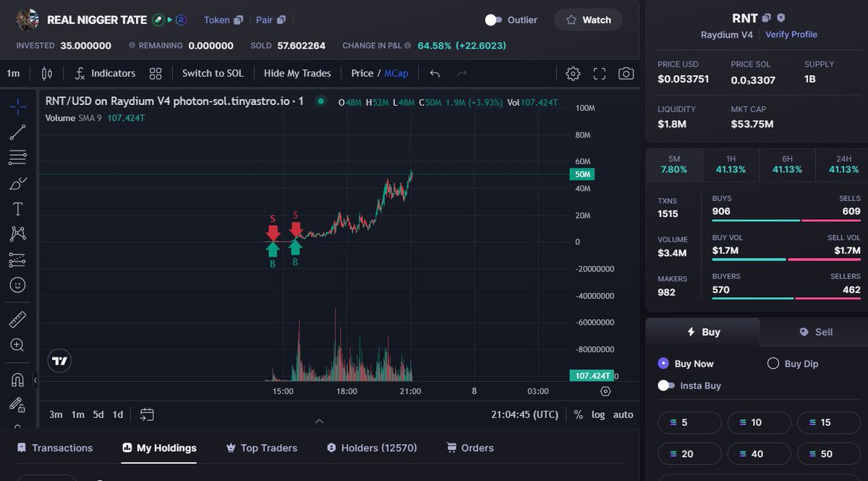Open timezone menu at 21:04:45 (UTC)
Viewport: 868px width, 481px height.
pos(524,414)
